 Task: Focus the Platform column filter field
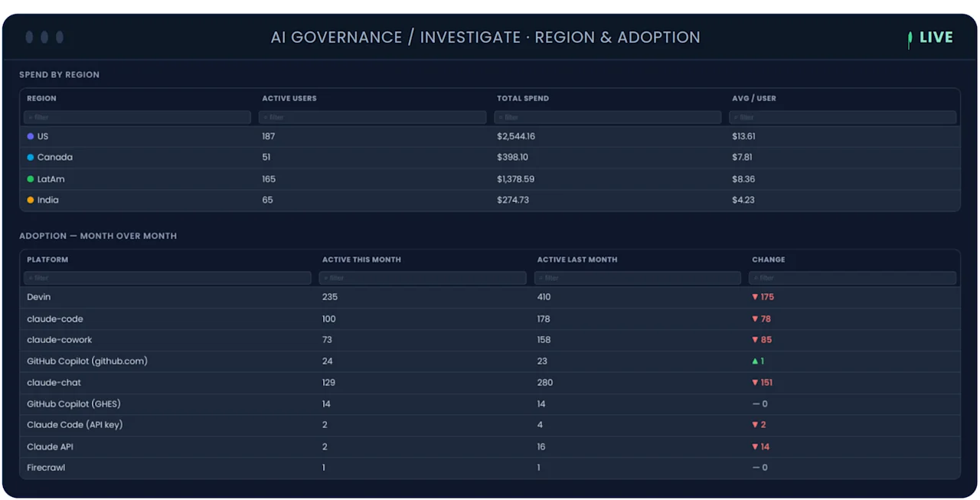[168, 278]
